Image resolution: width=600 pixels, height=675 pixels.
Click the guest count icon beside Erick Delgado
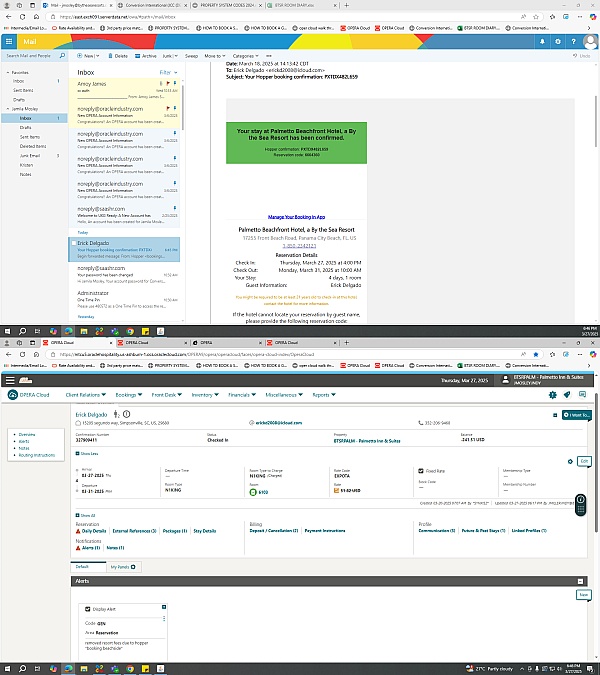pyautogui.click(x=116, y=414)
